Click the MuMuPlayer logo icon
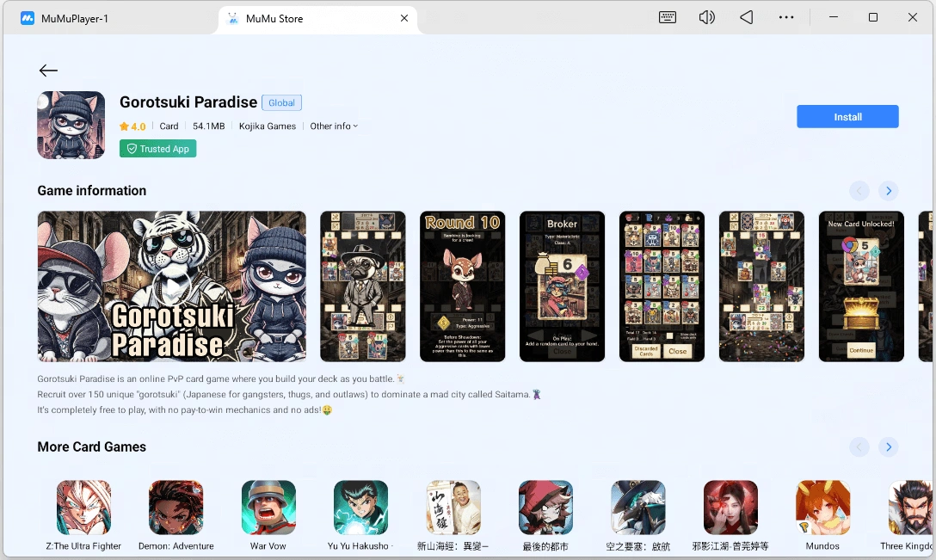Image resolution: width=936 pixels, height=560 pixels. [x=28, y=18]
